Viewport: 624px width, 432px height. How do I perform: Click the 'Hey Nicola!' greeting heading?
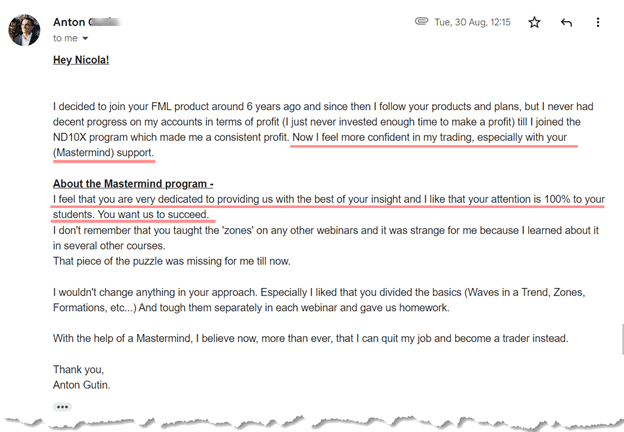81,60
